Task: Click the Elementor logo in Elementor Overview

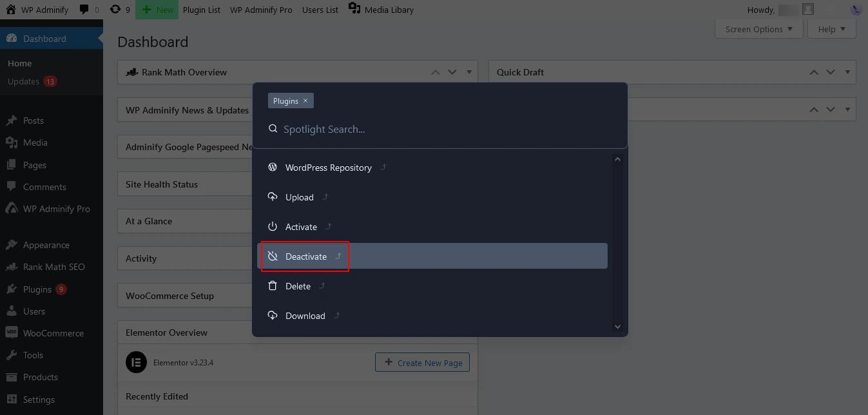Action: [x=136, y=362]
